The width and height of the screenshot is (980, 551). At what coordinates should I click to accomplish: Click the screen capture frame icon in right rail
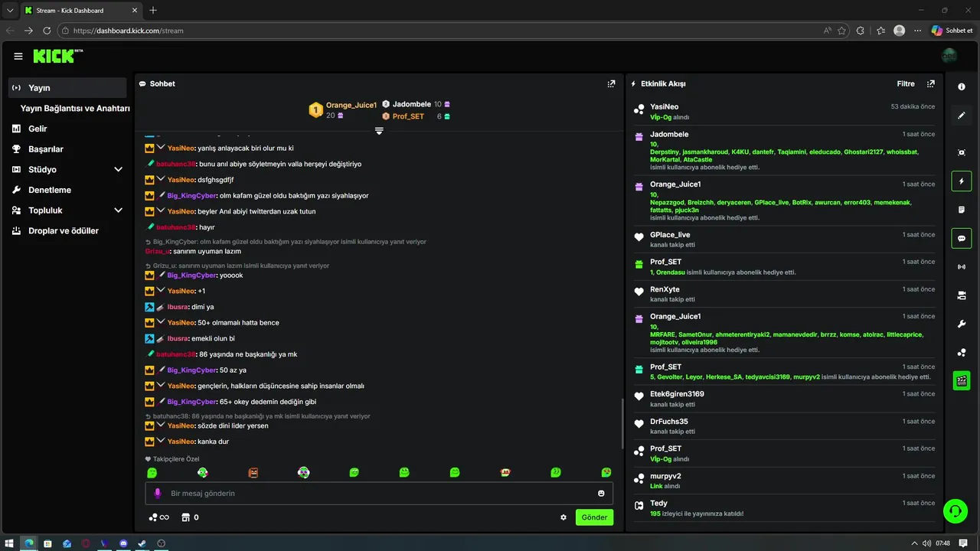(962, 152)
